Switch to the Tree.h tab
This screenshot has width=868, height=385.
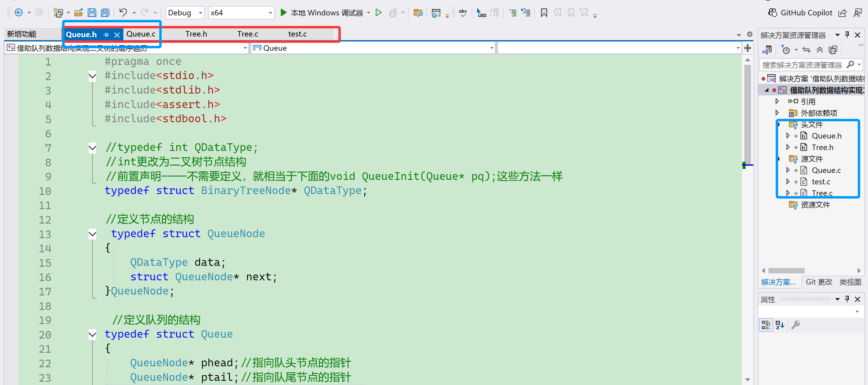(196, 34)
